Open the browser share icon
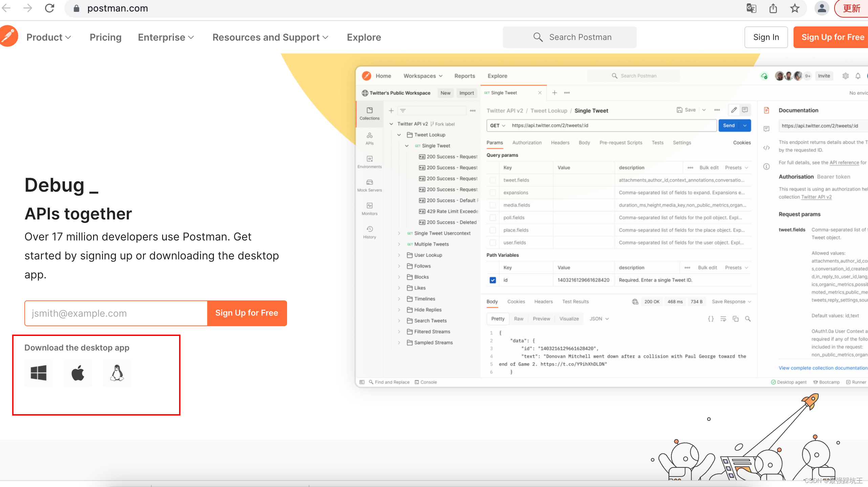Screen dimensions: 868x487 [773, 8]
